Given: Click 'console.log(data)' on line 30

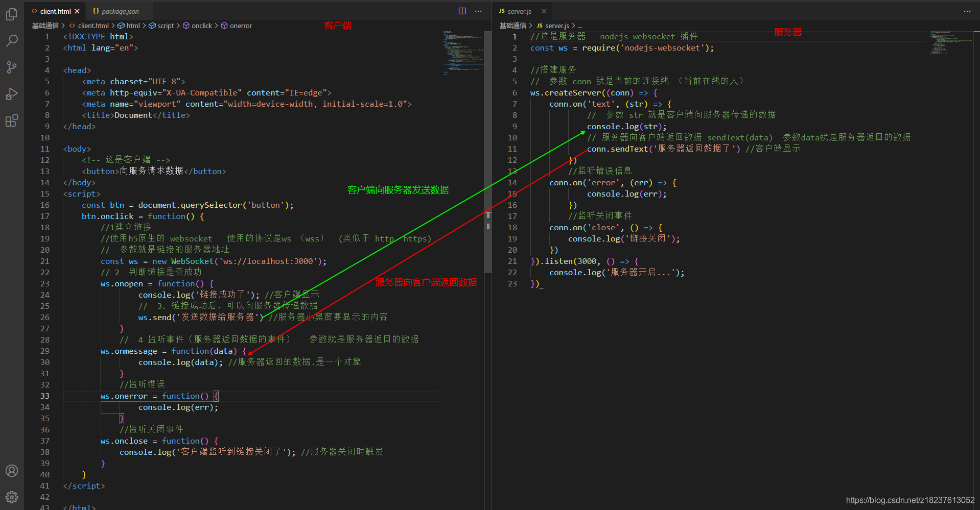Looking at the screenshot, I should point(178,362).
